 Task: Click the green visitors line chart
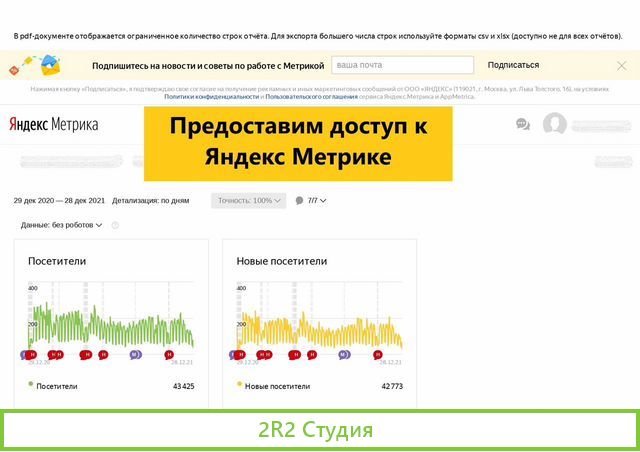pyautogui.click(x=111, y=327)
